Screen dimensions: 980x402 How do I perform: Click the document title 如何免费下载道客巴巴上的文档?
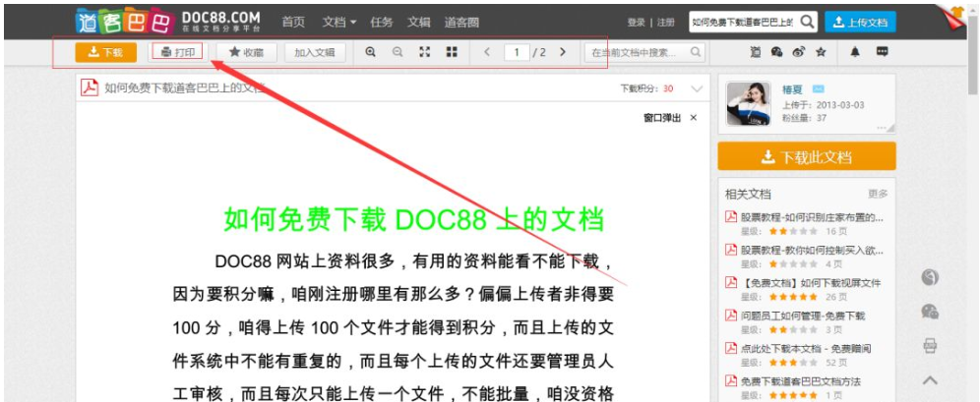coord(184,88)
